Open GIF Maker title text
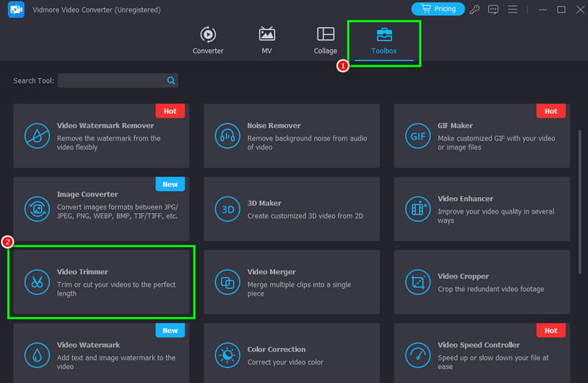This screenshot has width=588, height=383. (455, 126)
